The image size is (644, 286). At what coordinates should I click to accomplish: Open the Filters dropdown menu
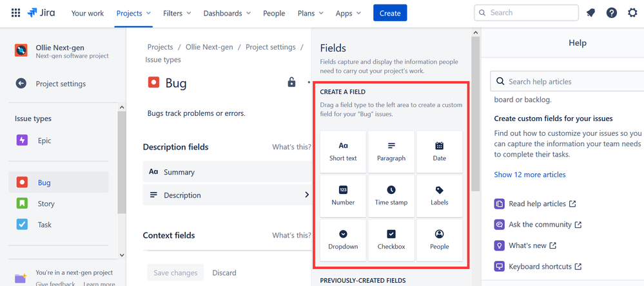click(177, 13)
